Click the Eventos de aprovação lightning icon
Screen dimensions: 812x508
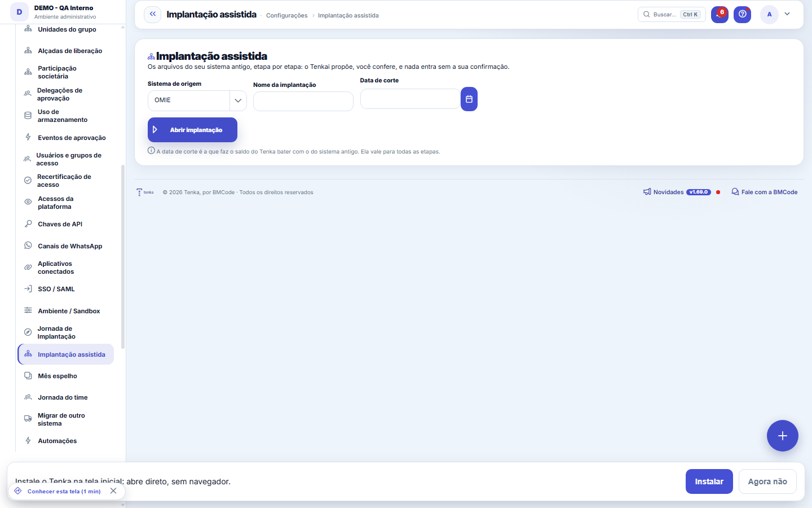click(28, 137)
